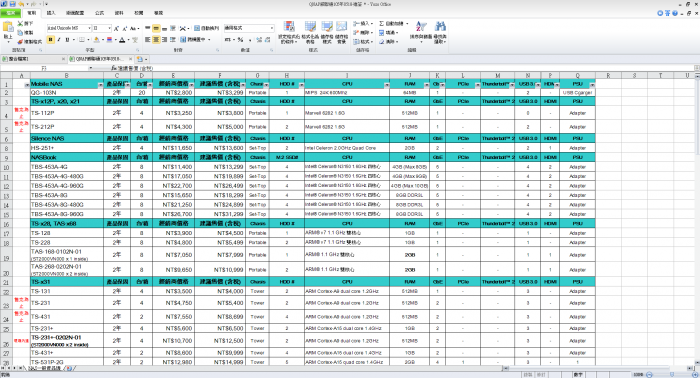Image resolution: width=700 pixels, height=378 pixels.
Task: Open the CPU column filter arrow
Action: (387, 84)
